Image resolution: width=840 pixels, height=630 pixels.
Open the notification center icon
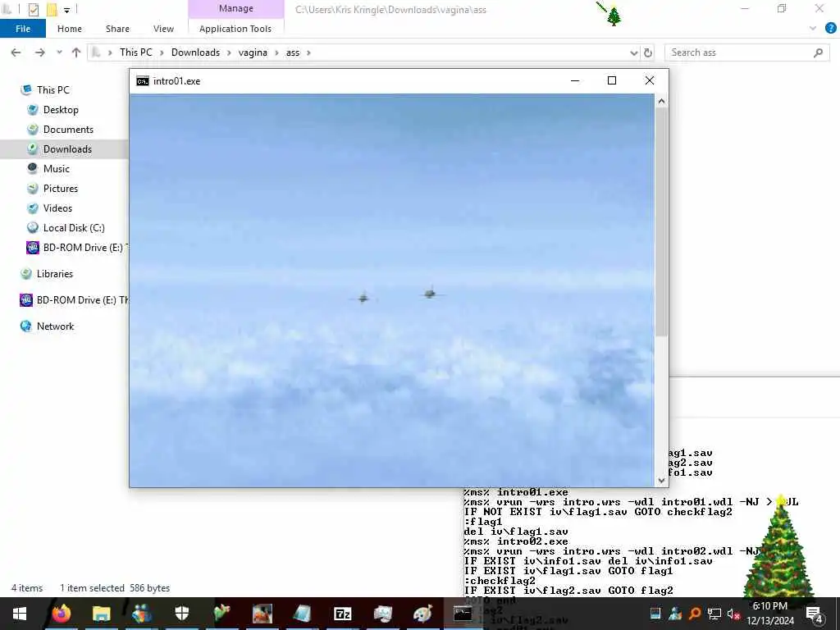coord(813,614)
